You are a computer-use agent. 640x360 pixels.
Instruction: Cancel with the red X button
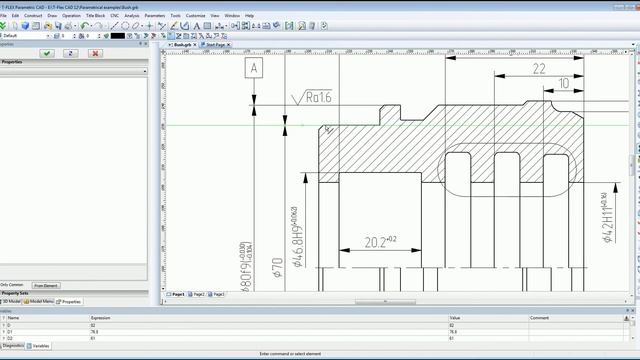pos(95,53)
